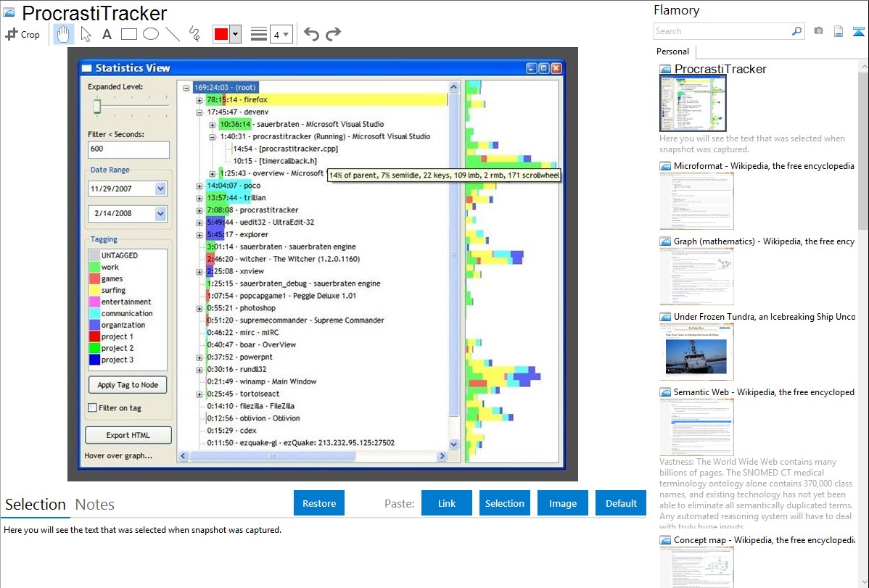The height and width of the screenshot is (588, 869).
Task: Open Microformat Wikipedia snapshot thumbnail
Action: [x=696, y=201]
